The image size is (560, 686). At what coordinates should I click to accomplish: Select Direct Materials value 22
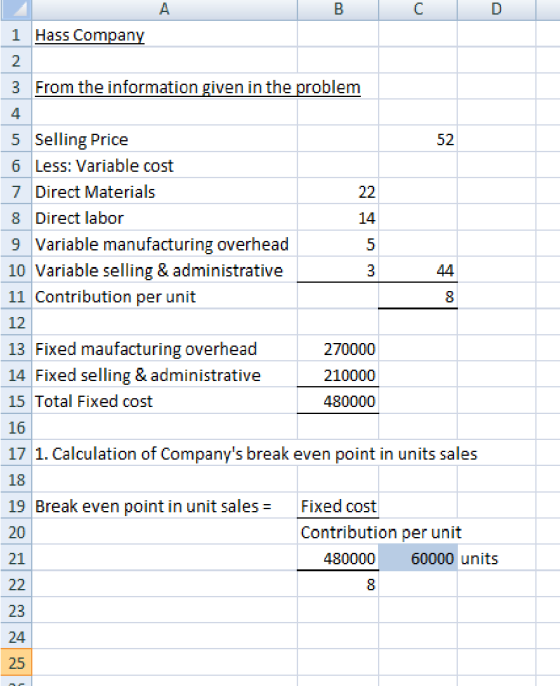(x=338, y=192)
